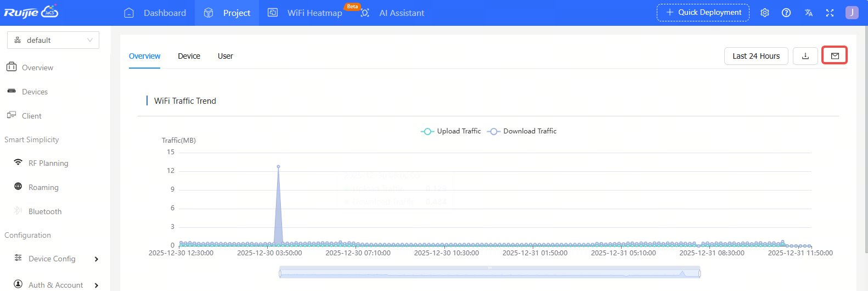The width and height of the screenshot is (868, 291).
Task: Toggle Upload Traffic legend series
Action: coord(451,131)
